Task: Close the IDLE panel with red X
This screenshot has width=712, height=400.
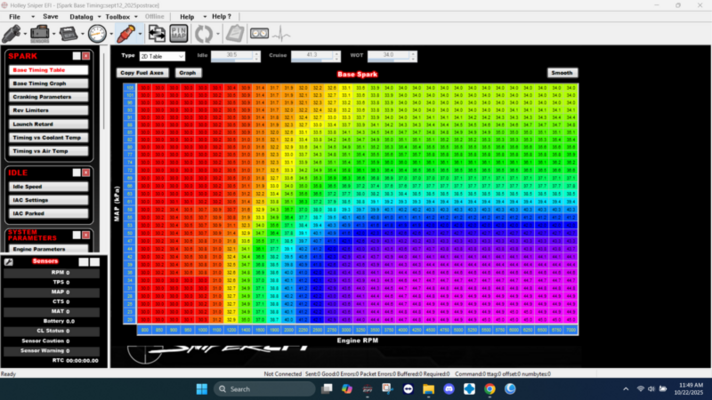Action: click(86, 173)
